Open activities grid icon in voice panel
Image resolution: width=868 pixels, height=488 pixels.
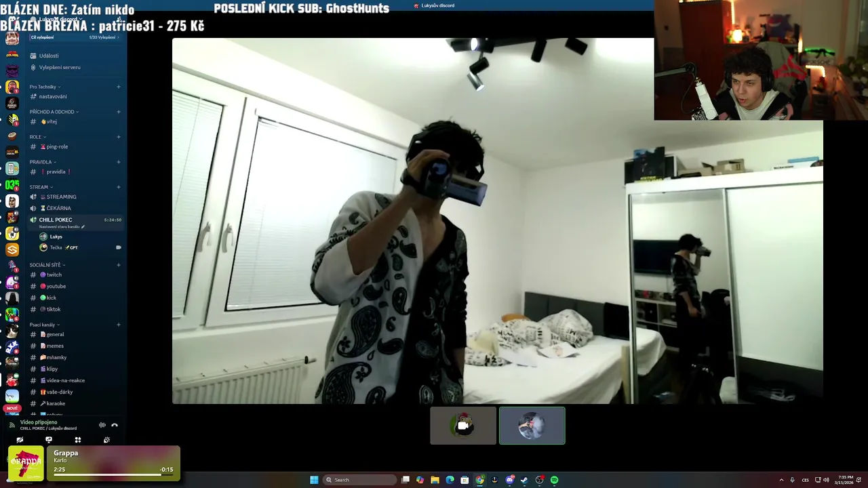(77, 440)
